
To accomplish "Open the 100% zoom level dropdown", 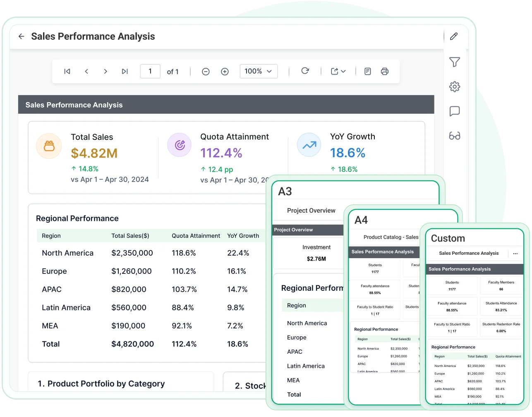I will [x=259, y=71].
